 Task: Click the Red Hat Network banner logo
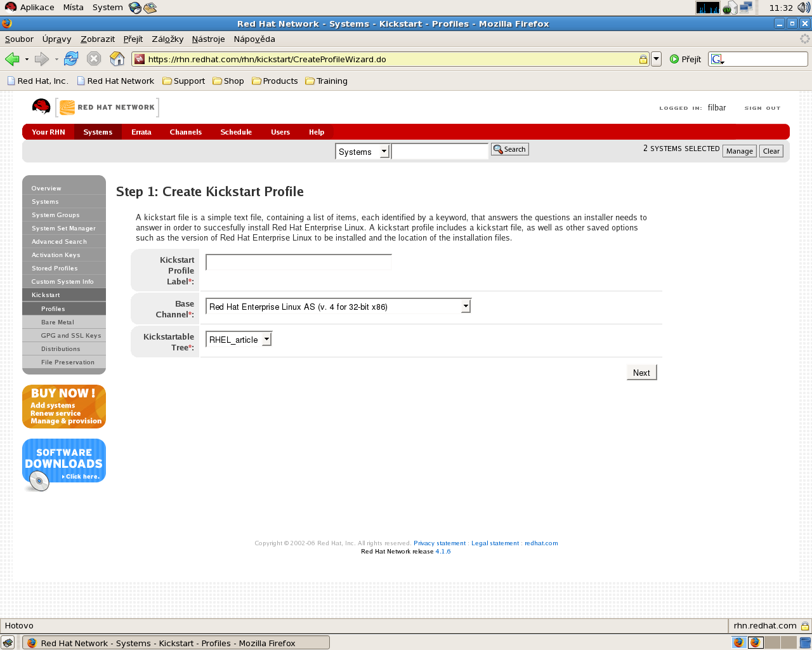pos(108,107)
